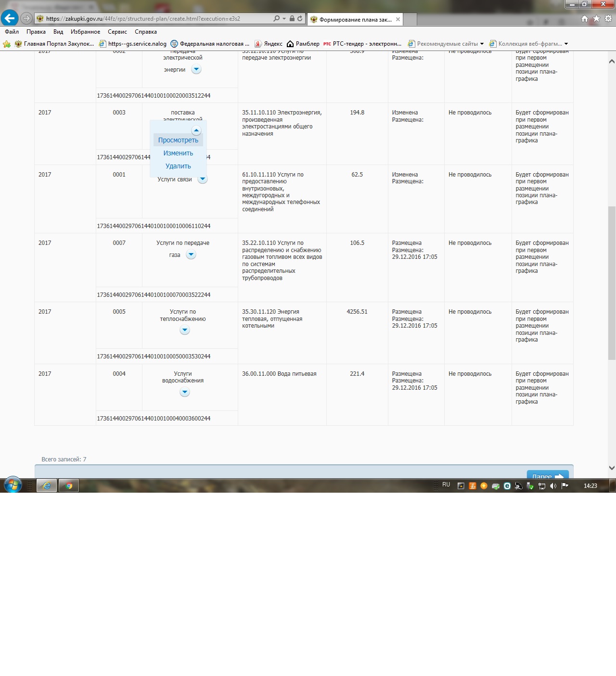Click the volume speaker tray icon
The image size is (616, 676).
(x=553, y=486)
